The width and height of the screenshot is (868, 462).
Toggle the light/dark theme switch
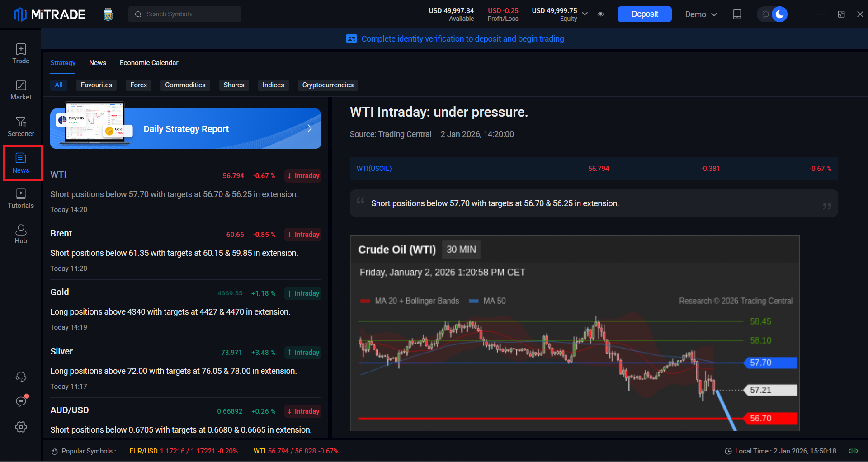[772, 14]
